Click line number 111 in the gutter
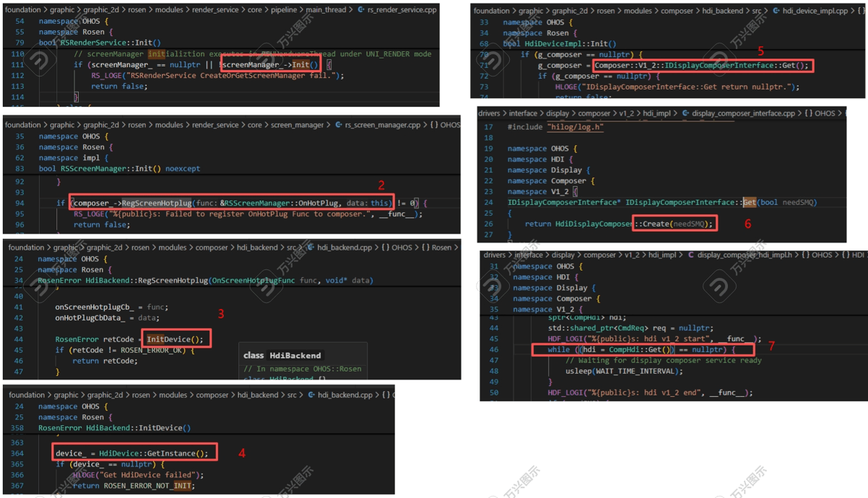 pyautogui.click(x=17, y=64)
